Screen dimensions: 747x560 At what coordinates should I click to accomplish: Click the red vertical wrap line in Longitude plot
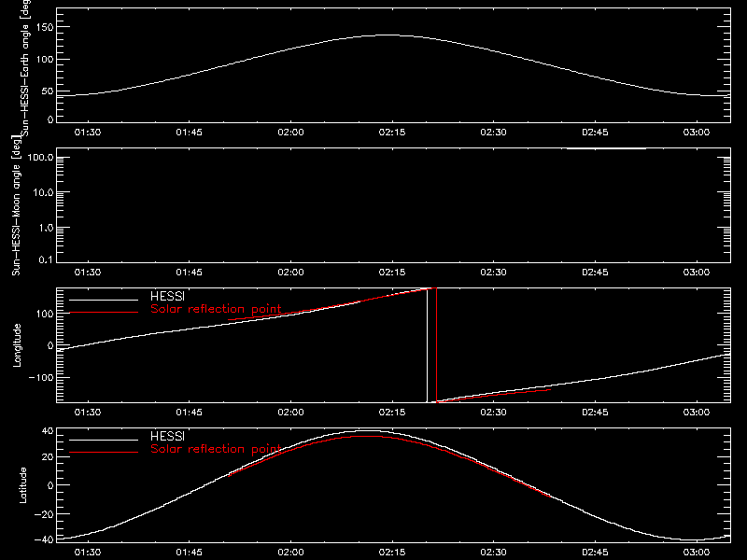tap(436, 345)
